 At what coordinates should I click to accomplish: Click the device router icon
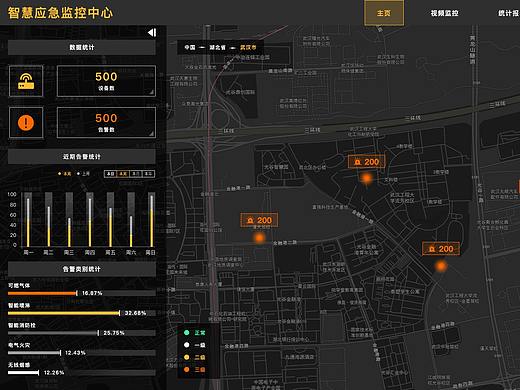point(26,81)
